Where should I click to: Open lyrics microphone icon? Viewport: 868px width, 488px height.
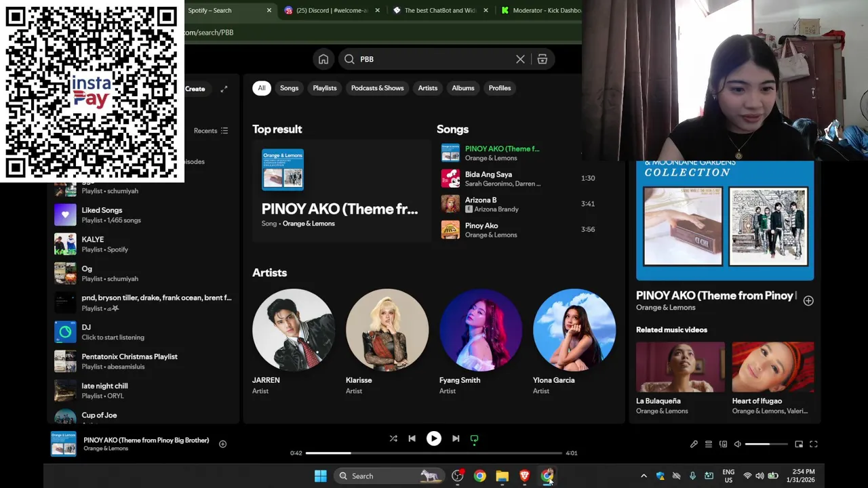(x=694, y=444)
